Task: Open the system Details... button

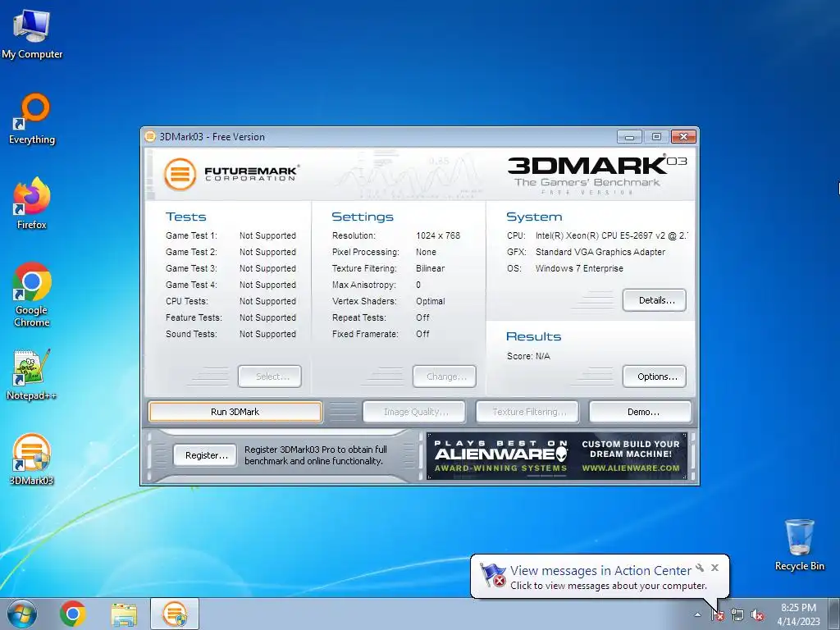Action: pos(654,300)
